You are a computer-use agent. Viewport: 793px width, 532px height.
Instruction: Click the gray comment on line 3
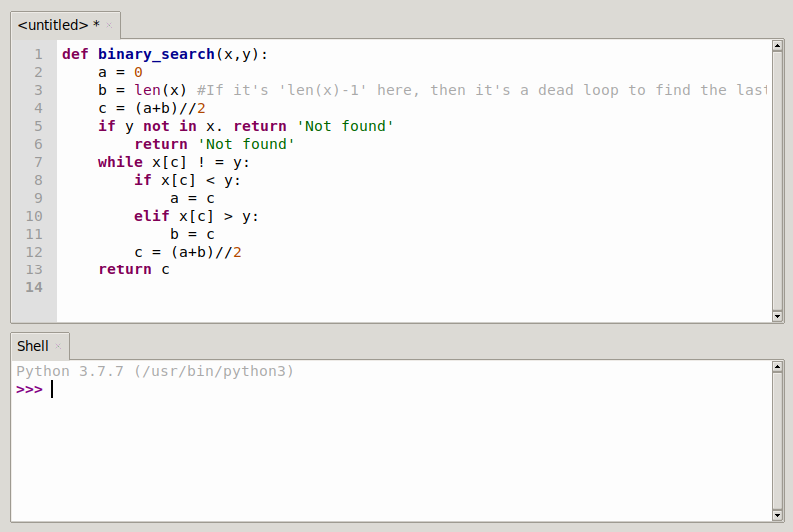[482, 90]
